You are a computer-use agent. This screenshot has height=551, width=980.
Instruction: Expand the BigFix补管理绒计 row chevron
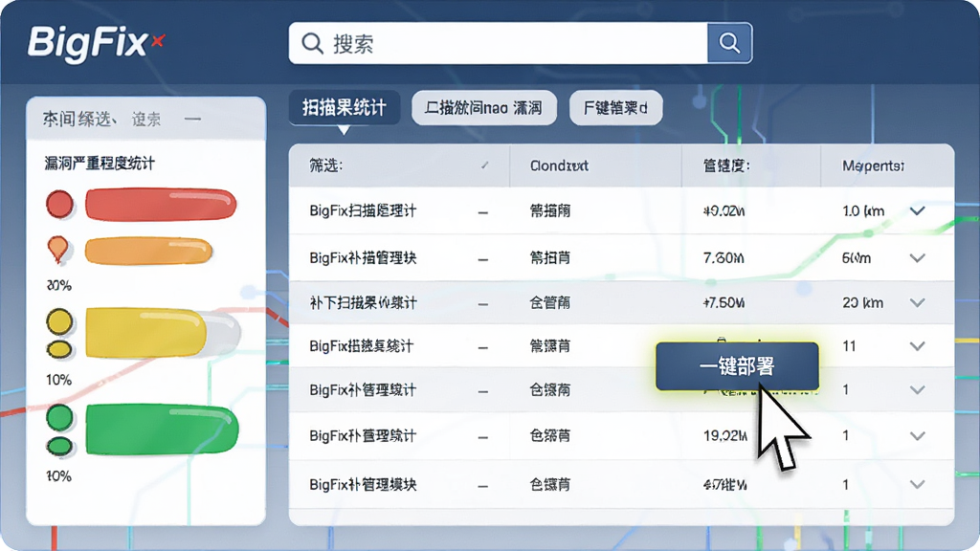pyautogui.click(x=917, y=390)
